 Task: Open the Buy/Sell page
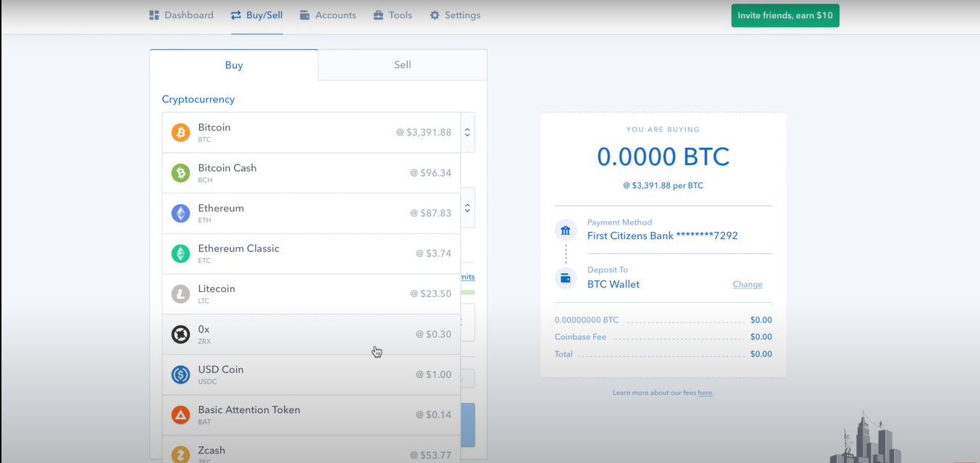(x=257, y=14)
